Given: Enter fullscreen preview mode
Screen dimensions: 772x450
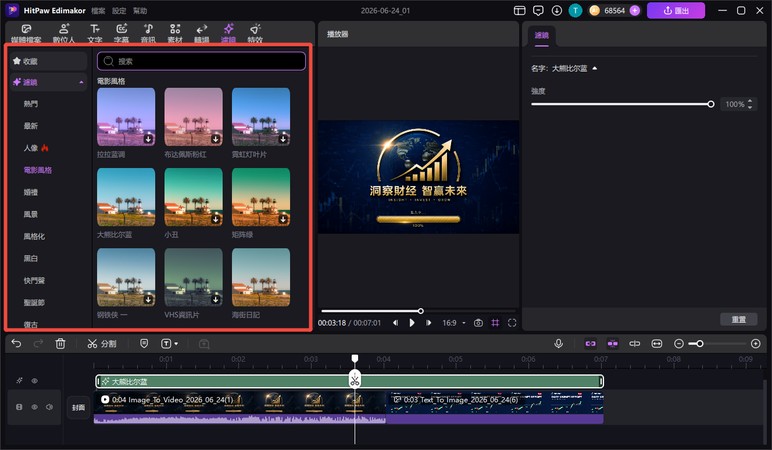Looking at the screenshot, I should (x=512, y=323).
